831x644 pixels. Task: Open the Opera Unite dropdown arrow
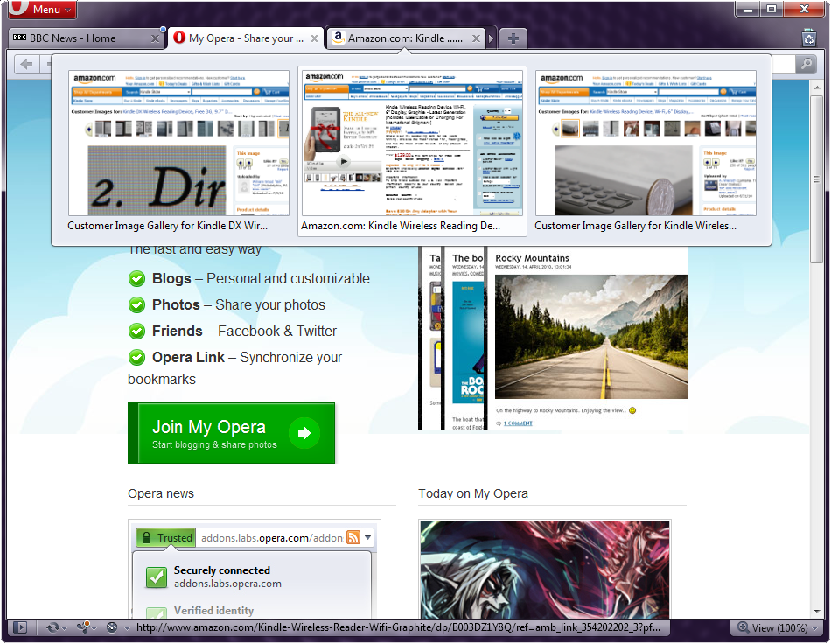(x=96, y=627)
